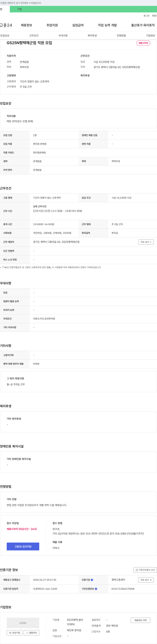Jump to the 복리후생 section tab

[92, 36]
